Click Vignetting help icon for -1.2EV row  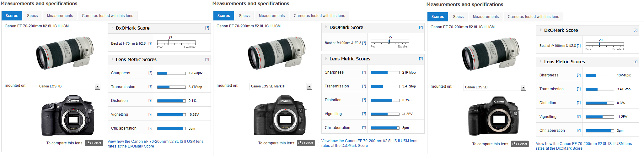[579, 117]
